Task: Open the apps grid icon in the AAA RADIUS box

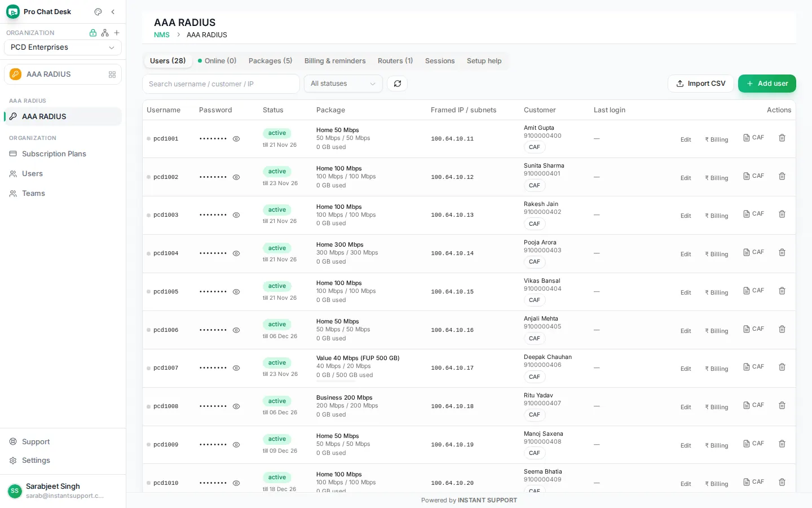Action: point(112,75)
